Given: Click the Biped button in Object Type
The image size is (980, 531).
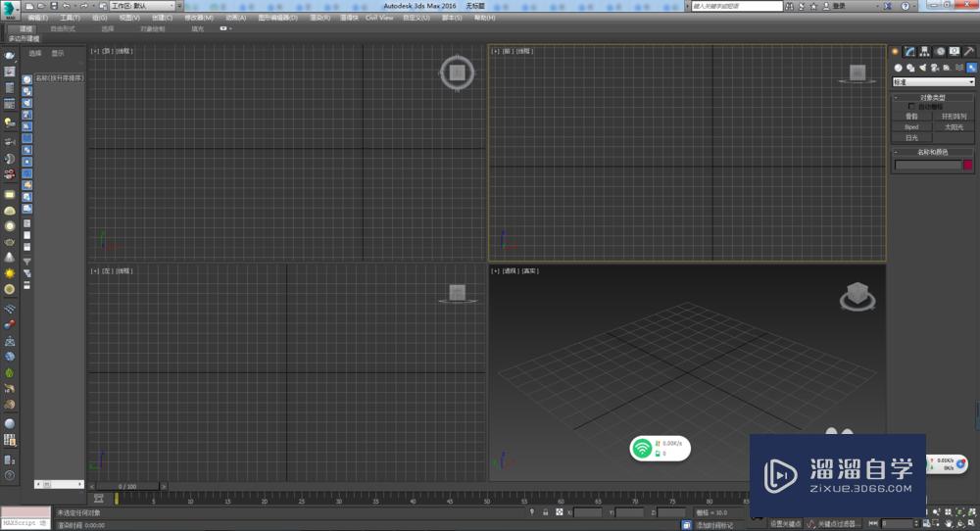Looking at the screenshot, I should tap(911, 126).
